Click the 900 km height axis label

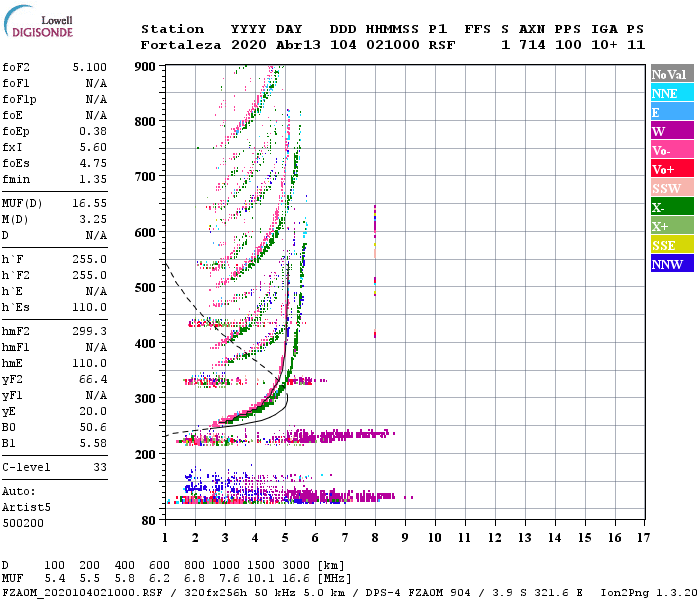click(145, 67)
